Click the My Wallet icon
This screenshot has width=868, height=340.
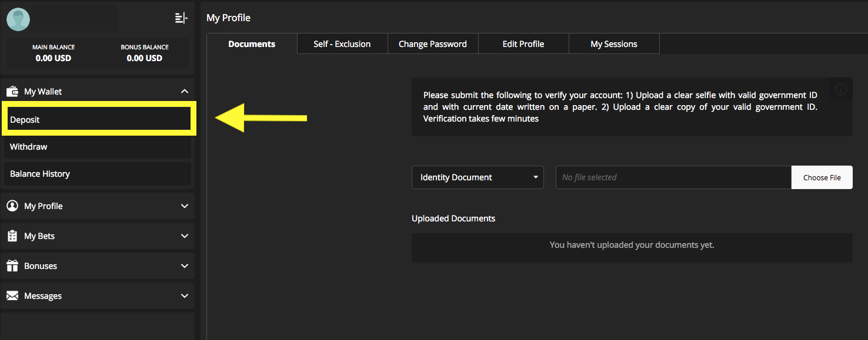[12, 92]
